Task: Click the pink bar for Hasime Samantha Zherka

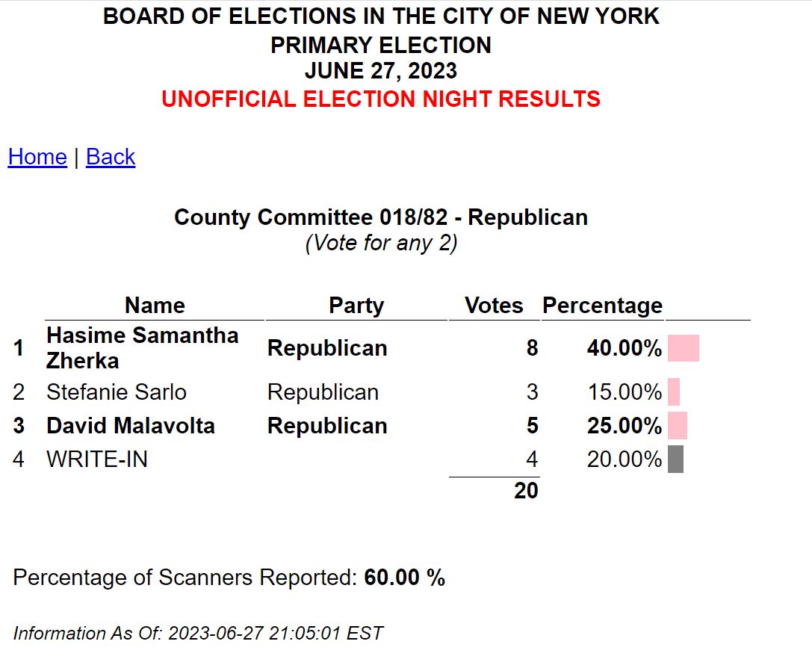Action: click(x=684, y=348)
